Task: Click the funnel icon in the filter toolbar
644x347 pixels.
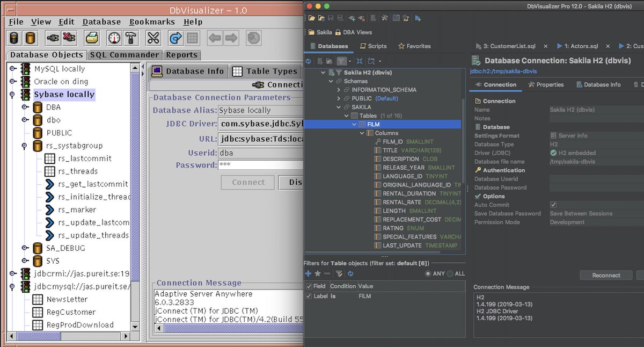Action: [x=339, y=273]
